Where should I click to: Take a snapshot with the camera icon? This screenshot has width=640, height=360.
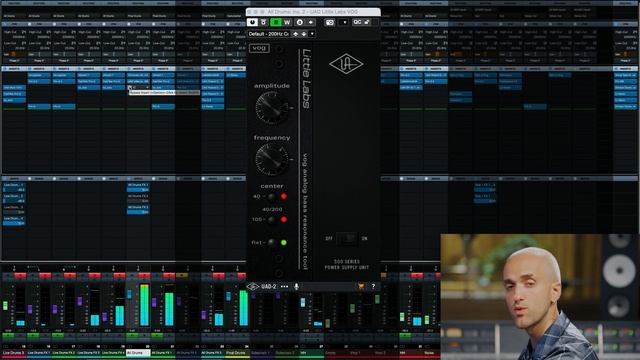pos(330,22)
